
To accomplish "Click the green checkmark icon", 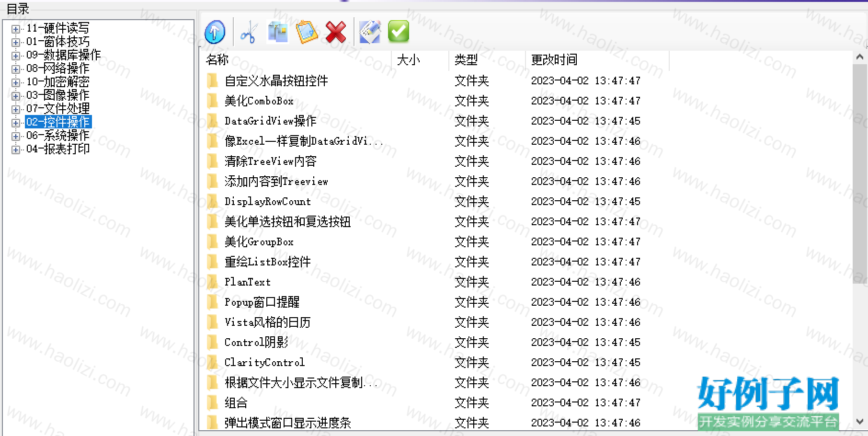I will coord(398,32).
